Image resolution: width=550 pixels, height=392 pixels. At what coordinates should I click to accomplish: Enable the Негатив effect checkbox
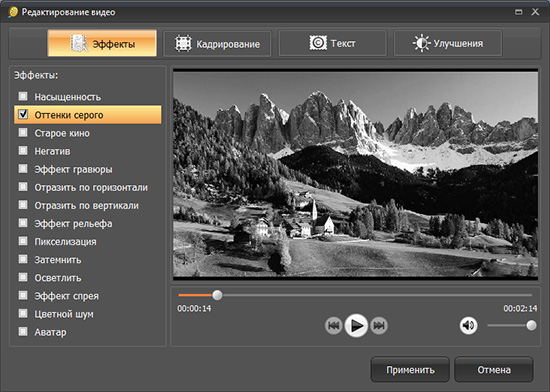coord(23,150)
